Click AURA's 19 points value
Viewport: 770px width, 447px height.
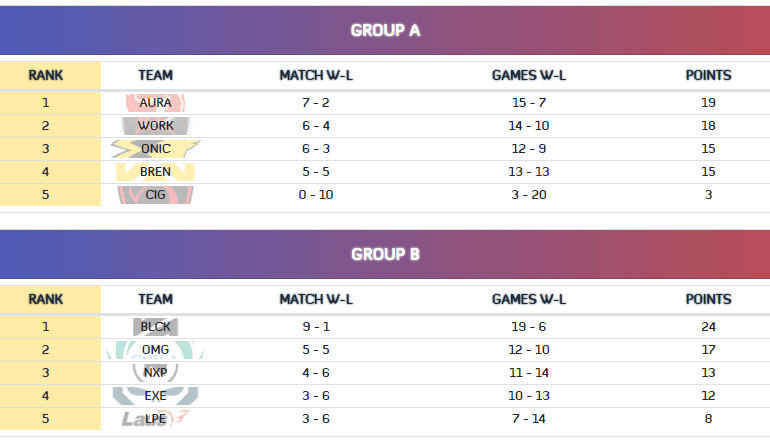[708, 103]
